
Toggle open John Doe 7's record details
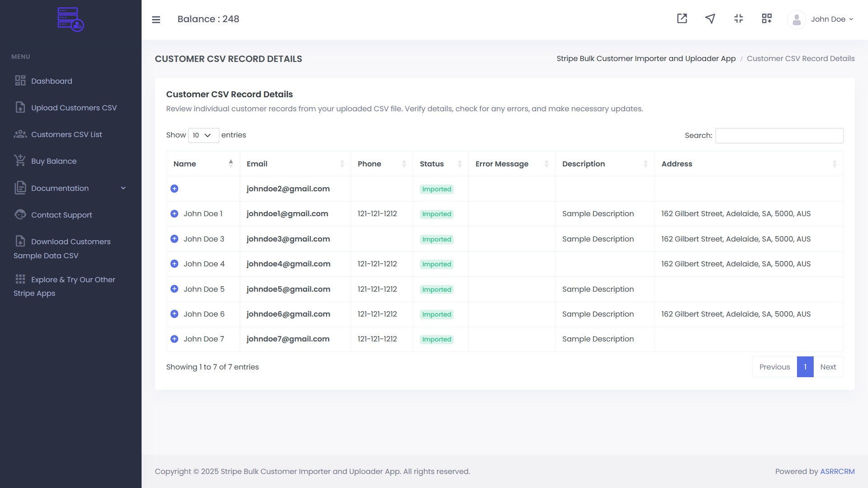[175, 339]
